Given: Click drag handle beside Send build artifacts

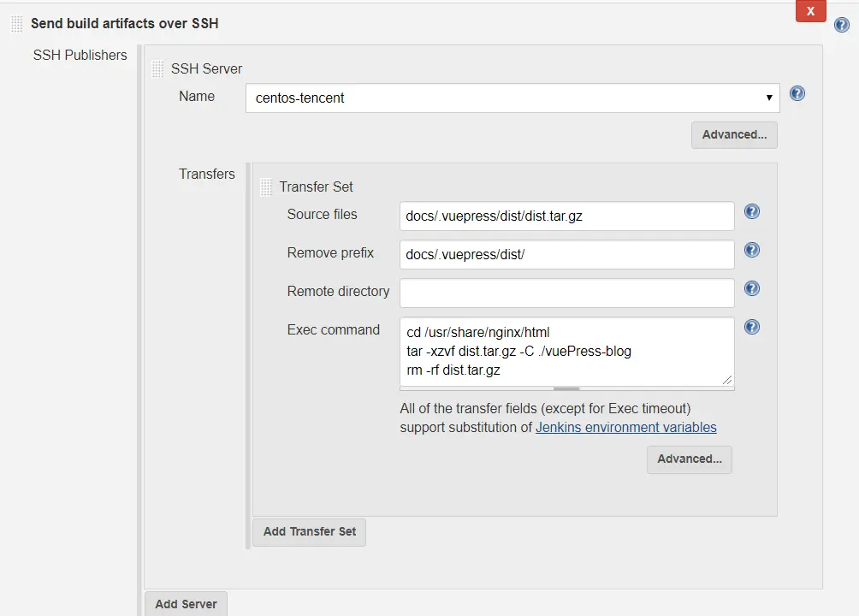Looking at the screenshot, I should pos(17,24).
